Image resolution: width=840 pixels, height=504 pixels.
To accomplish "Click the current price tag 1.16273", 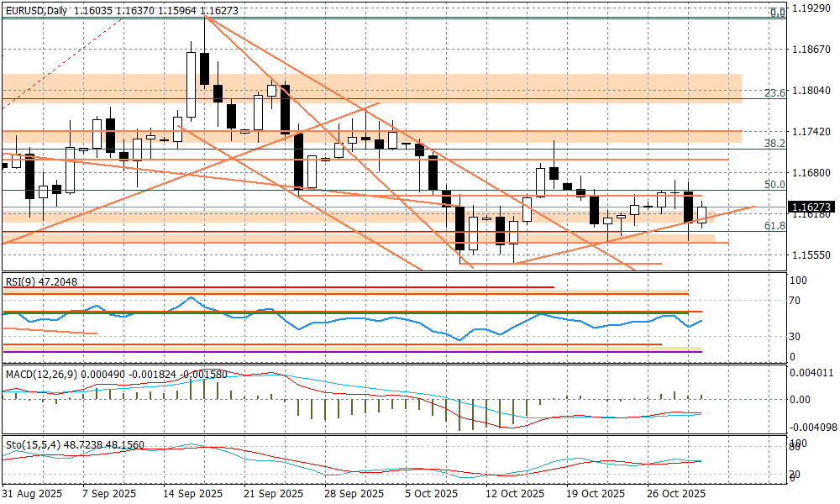I will (812, 206).
